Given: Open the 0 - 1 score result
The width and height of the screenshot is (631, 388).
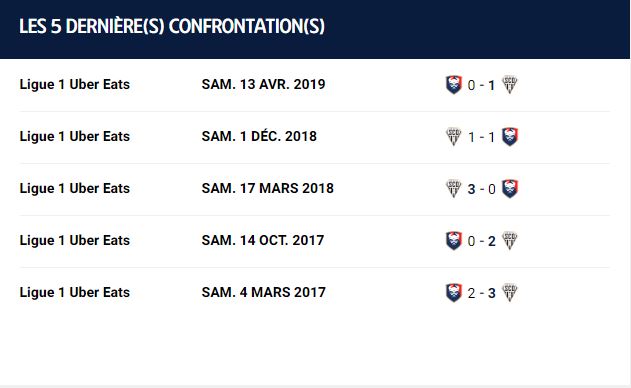Looking at the screenshot, I should (481, 85).
